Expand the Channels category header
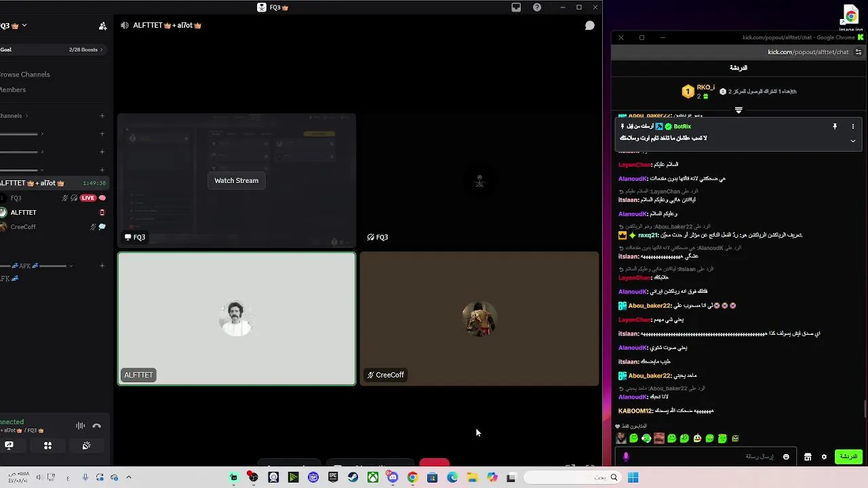 click(x=14, y=116)
